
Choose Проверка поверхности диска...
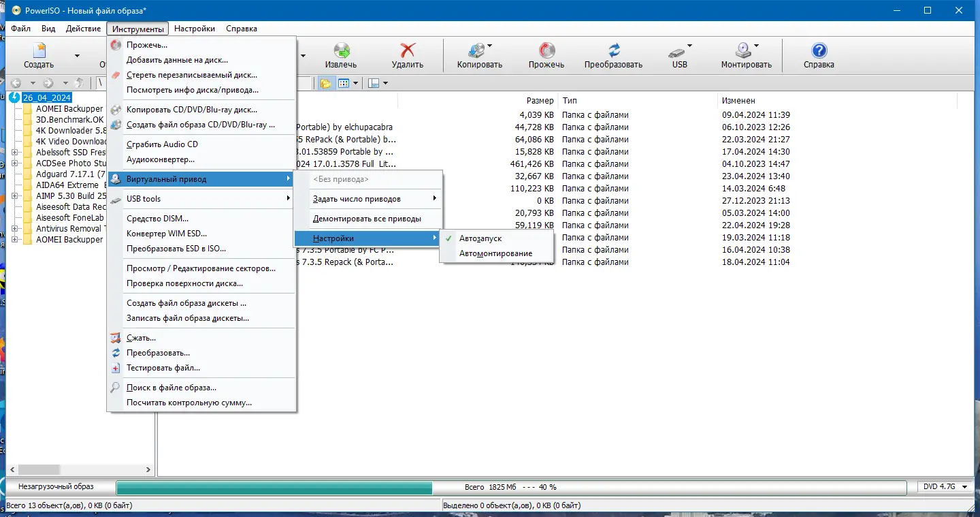pyautogui.click(x=201, y=283)
